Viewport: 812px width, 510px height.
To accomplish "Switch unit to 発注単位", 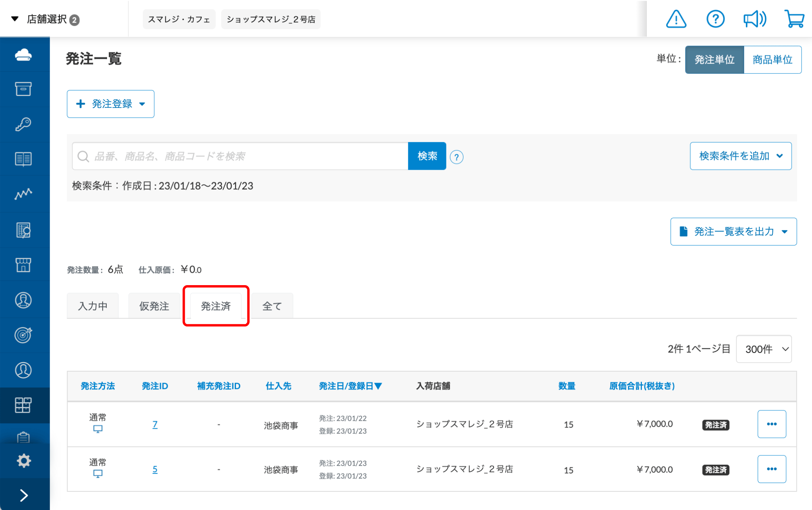I will 714,60.
